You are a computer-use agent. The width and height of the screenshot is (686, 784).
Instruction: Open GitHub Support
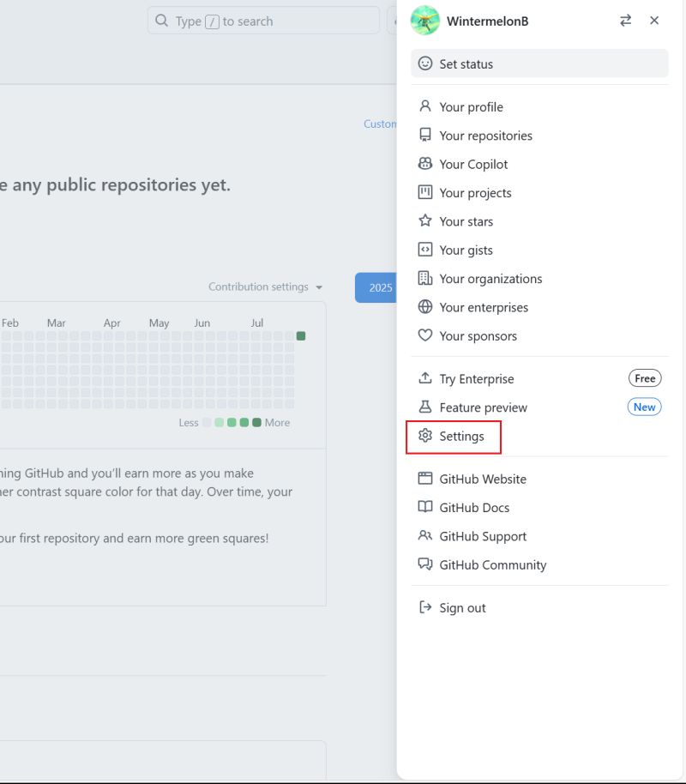coord(482,535)
